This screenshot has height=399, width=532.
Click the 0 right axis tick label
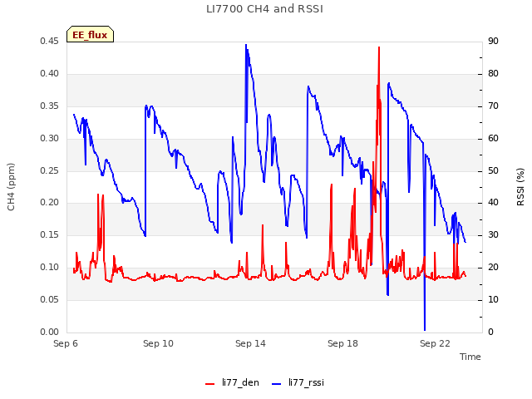click(490, 332)
